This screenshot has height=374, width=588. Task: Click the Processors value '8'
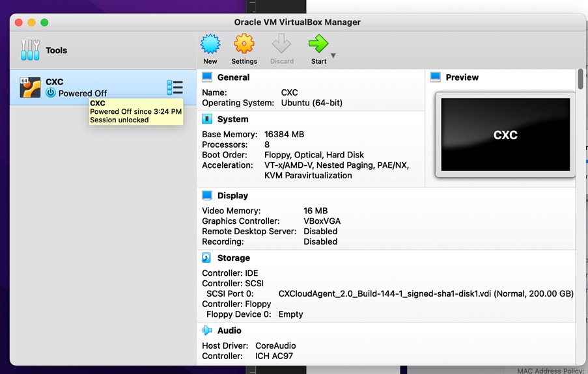pos(267,144)
